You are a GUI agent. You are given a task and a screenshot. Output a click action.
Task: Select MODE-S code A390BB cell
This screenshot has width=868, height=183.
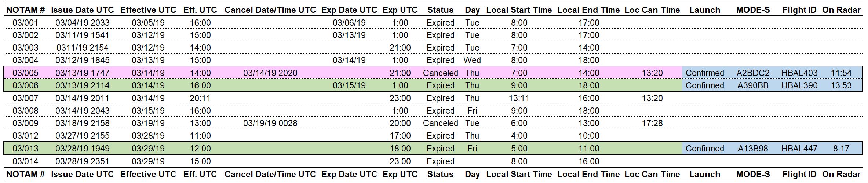click(753, 85)
